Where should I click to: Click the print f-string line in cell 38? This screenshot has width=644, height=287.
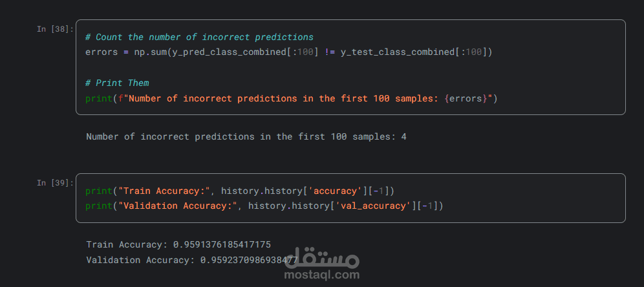pos(291,98)
